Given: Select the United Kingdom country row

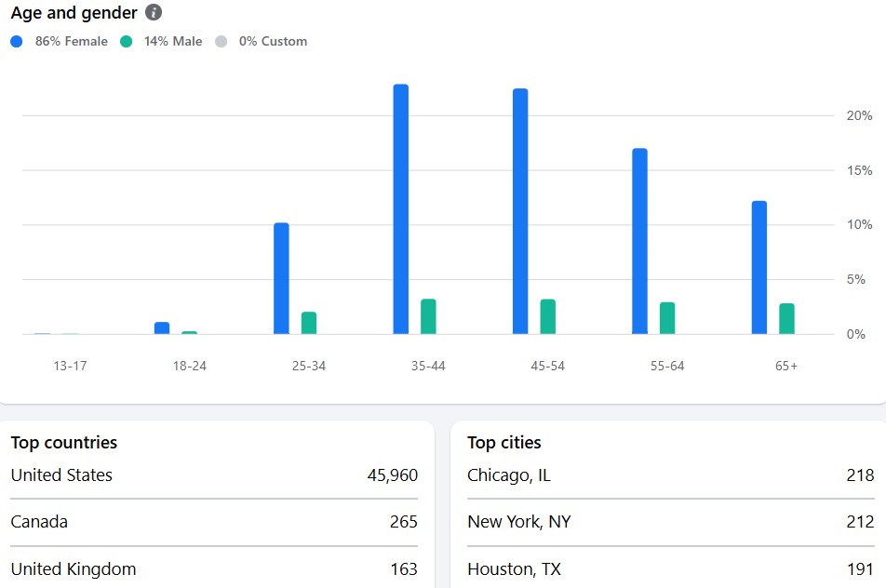Looking at the screenshot, I should coord(214,568).
